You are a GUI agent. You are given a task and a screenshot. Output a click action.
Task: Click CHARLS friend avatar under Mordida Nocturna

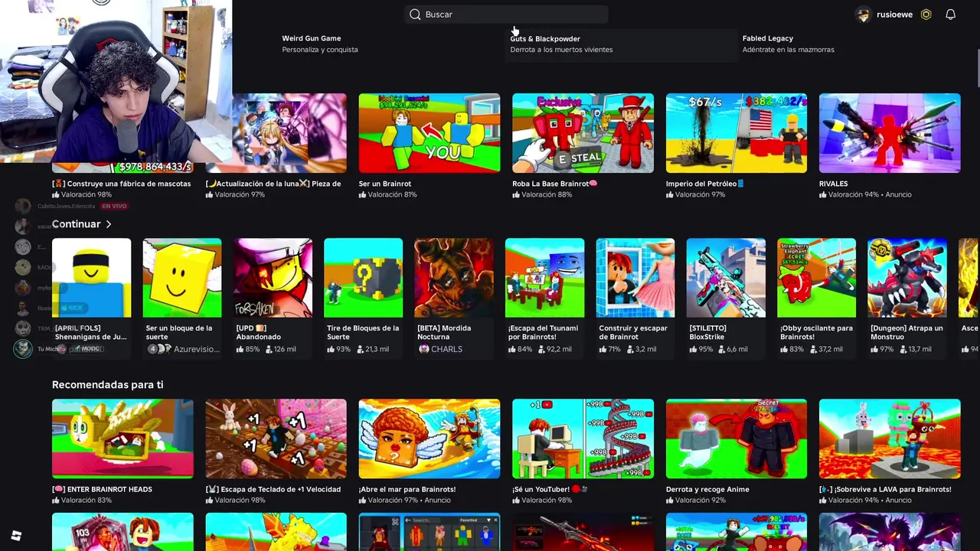click(424, 349)
